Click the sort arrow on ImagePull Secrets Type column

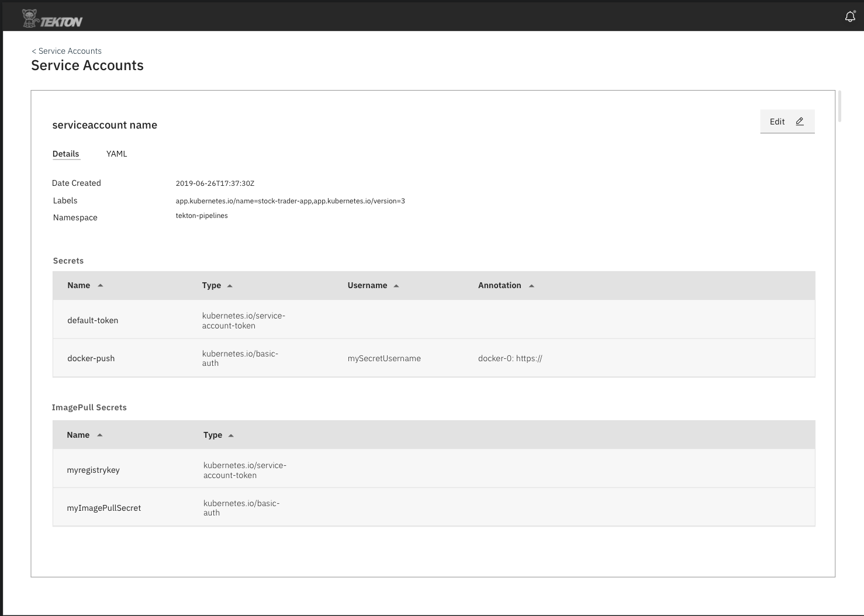click(x=230, y=435)
